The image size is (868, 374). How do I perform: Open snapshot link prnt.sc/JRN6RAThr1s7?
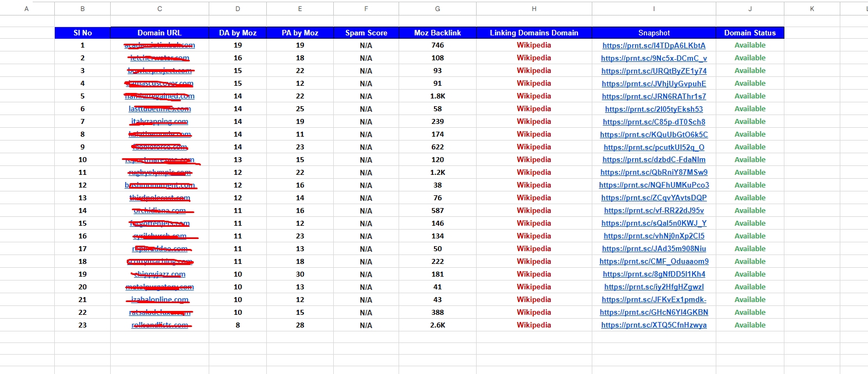click(x=654, y=96)
